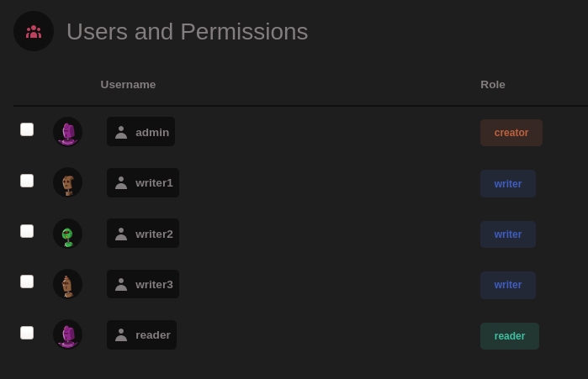
Task: Open admin's purple robot avatar
Action: [68, 132]
